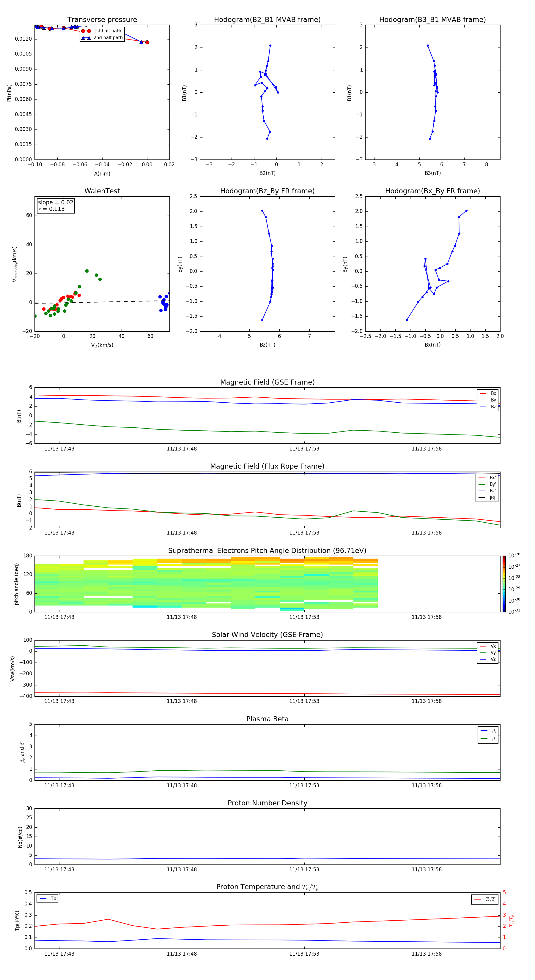Click the 'Hodogram(Bx_By FR frame)' title
Image resolution: width=535 pixels, height=980 pixels.
432,191
